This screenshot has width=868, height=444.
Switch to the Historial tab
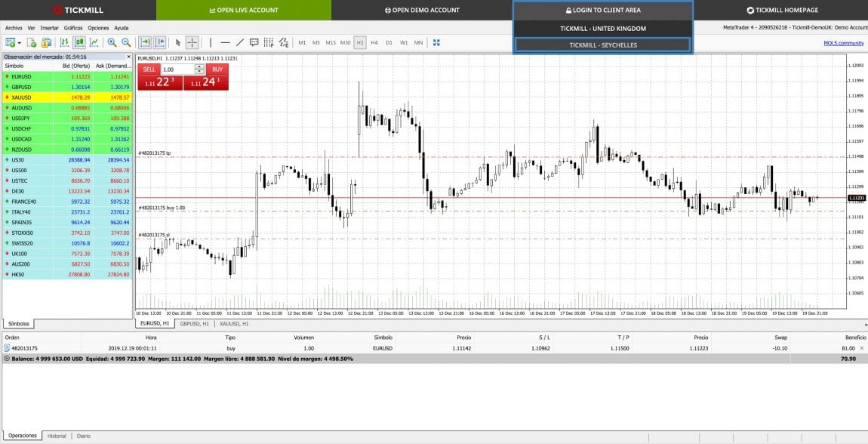[57, 436]
